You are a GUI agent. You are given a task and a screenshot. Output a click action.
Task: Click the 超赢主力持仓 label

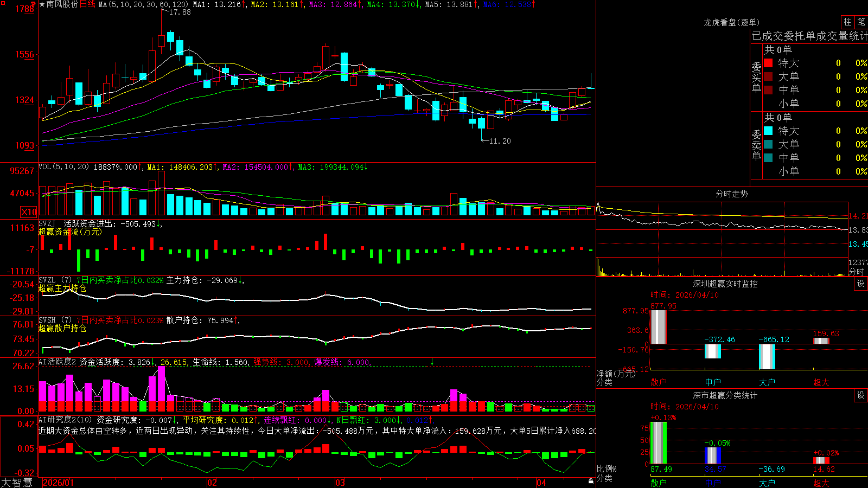[62, 288]
